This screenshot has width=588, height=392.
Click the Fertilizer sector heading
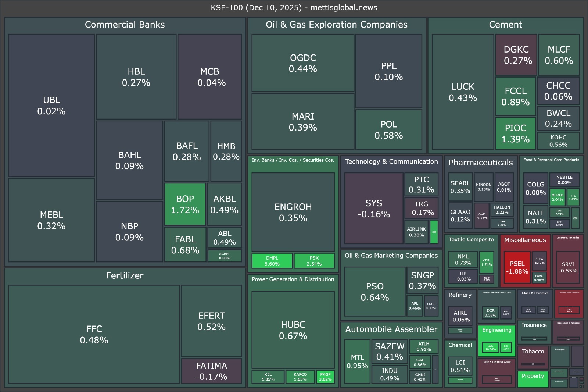(x=125, y=275)
